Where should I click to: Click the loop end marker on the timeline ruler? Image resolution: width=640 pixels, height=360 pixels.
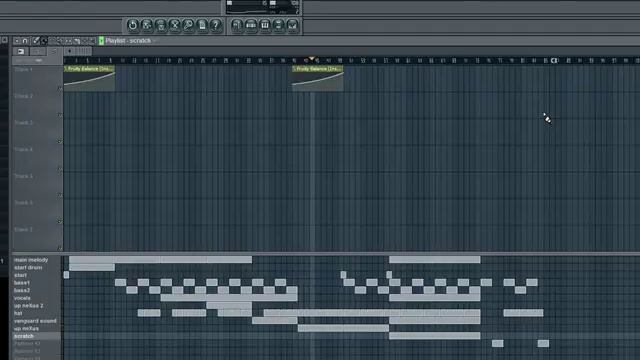pyautogui.click(x=554, y=60)
